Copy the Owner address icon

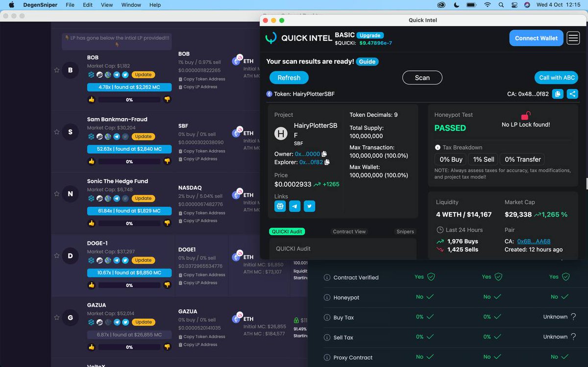[x=324, y=154]
